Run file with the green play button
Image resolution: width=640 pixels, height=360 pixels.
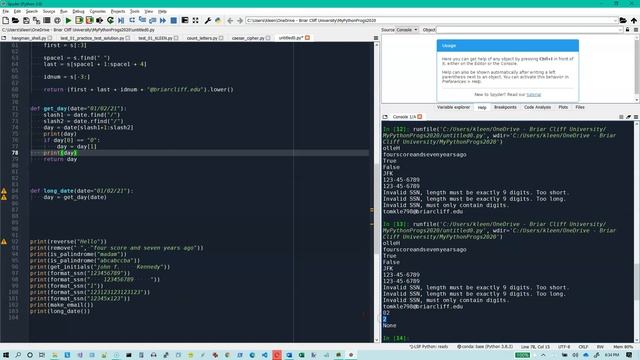pos(68,20)
